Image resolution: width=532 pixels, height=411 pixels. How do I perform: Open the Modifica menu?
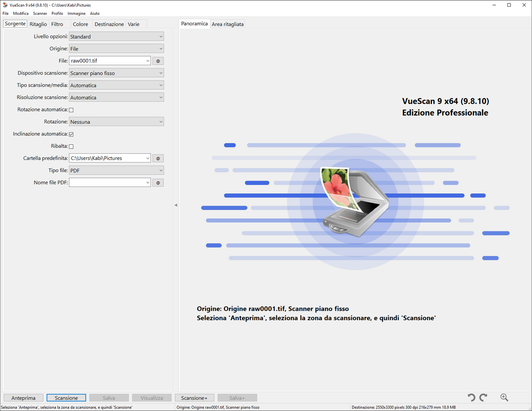[x=21, y=13]
